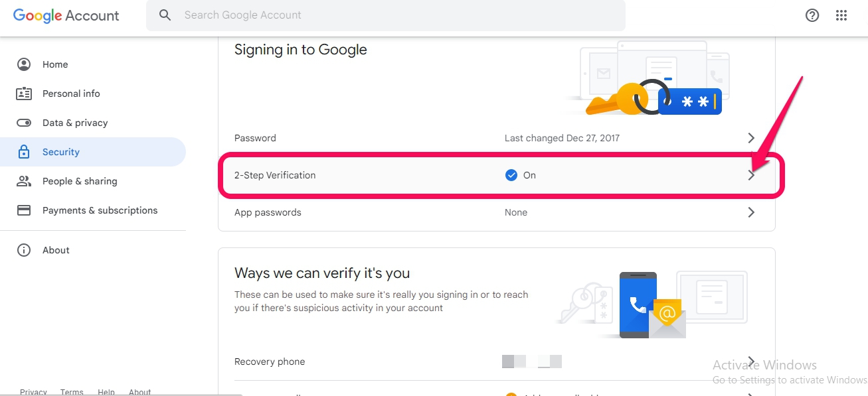
Task: Open the Terms footer link
Action: [72, 392]
